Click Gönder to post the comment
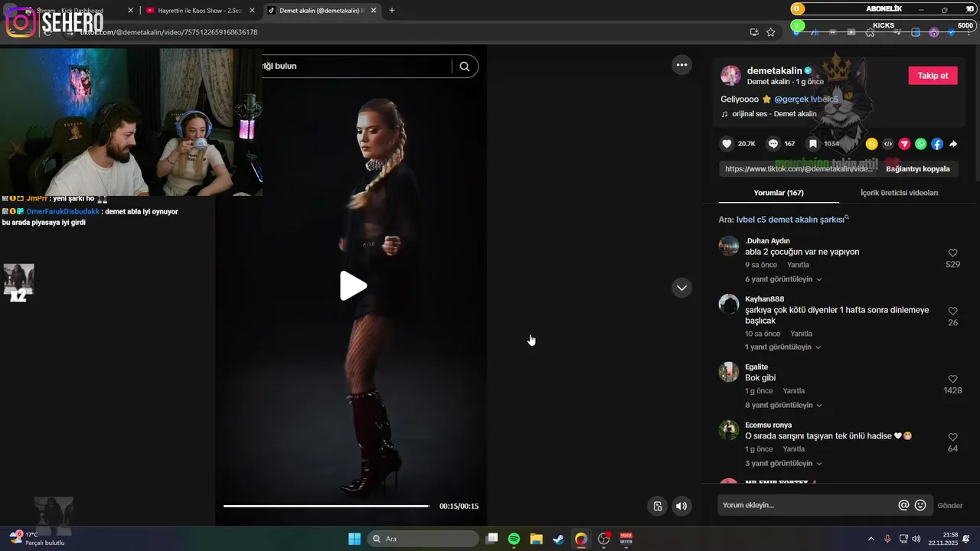This screenshot has height=551, width=980. point(950,506)
